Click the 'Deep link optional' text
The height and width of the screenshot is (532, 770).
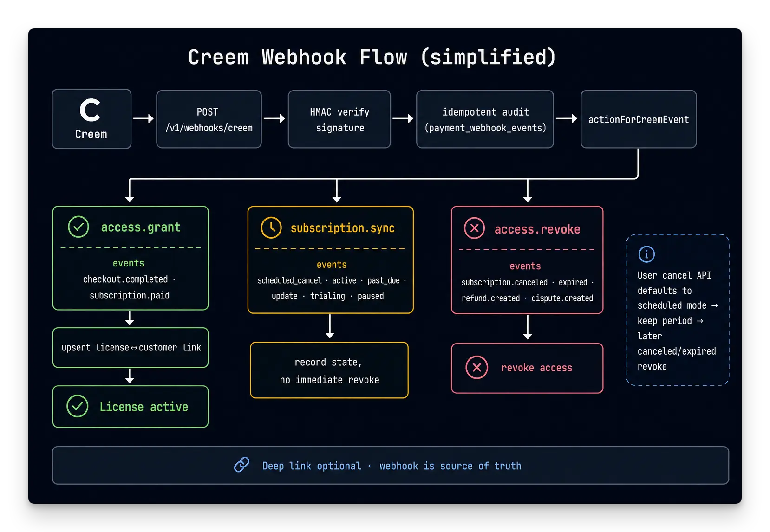(312, 466)
